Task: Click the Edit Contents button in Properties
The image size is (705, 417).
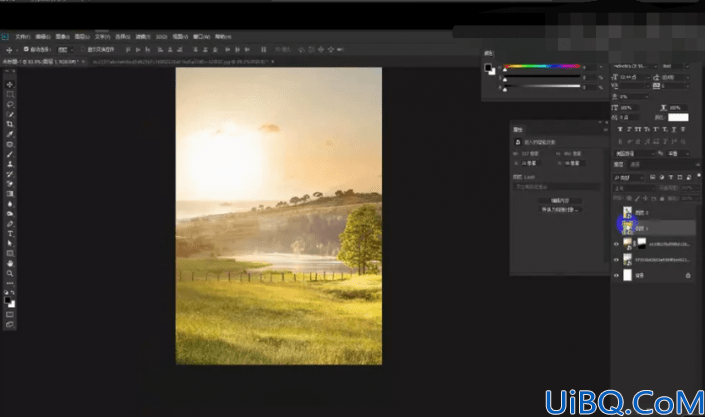Action: (560, 201)
